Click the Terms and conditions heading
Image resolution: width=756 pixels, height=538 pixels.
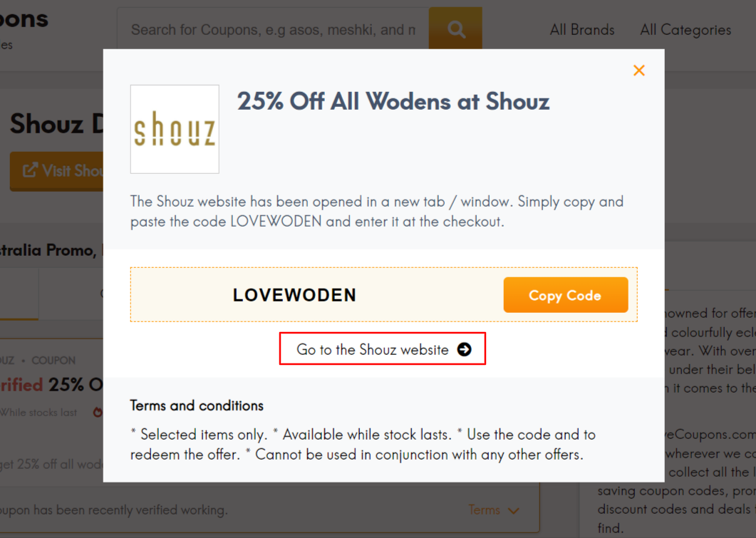click(197, 405)
